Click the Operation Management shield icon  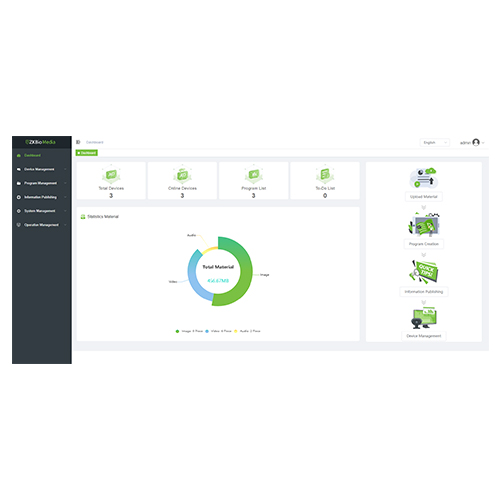tap(19, 225)
